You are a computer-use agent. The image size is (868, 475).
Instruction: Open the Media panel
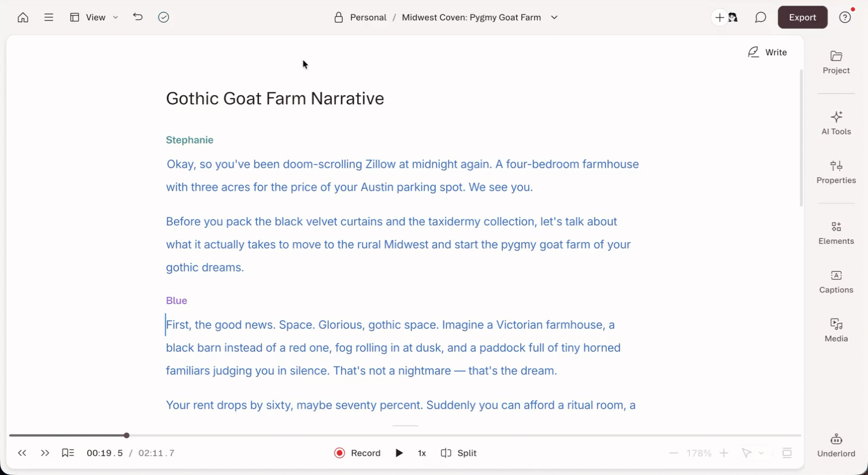pyautogui.click(x=836, y=330)
